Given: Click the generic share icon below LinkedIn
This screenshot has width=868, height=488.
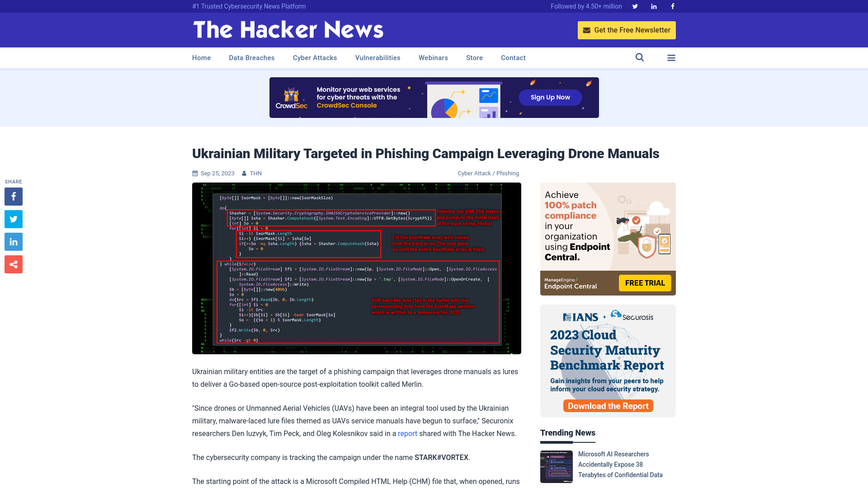Looking at the screenshot, I should (x=13, y=264).
